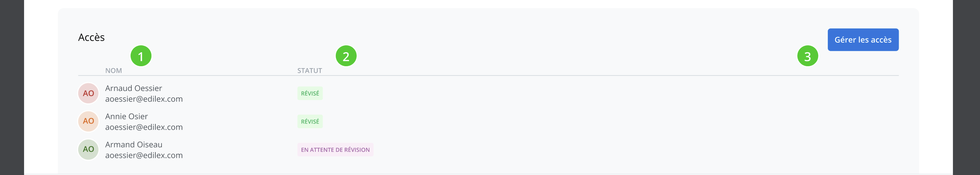Click the green number 2 marker
Screen dimensions: 980x175
click(346, 56)
